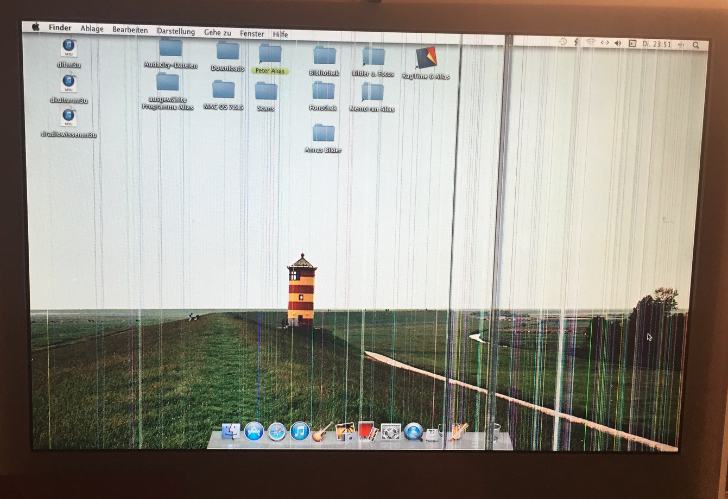Click the Gehe zu menu
The image size is (728, 499).
pyautogui.click(x=218, y=32)
